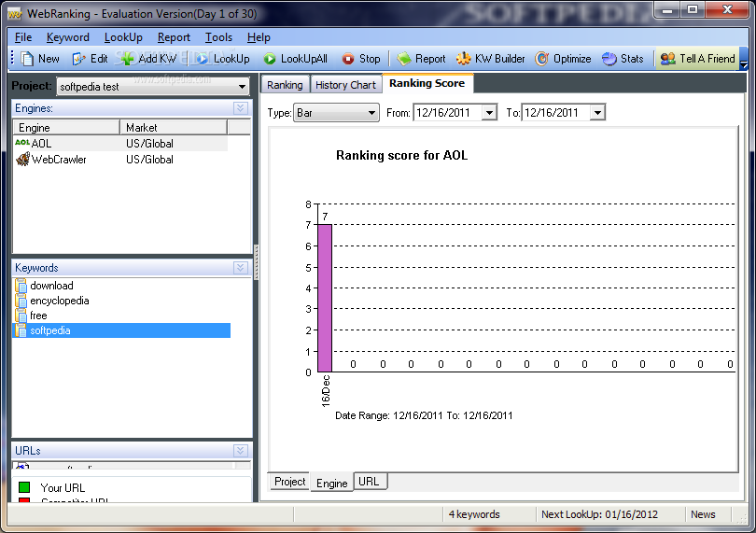
Task: Click the AOL engine logo icon
Action: click(22, 143)
